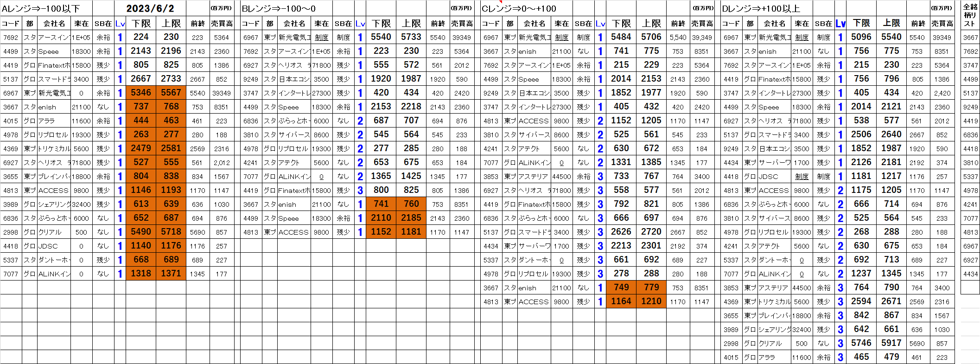Click lower limit 2126 in D range
This screenshot has height=364, width=980.
point(861,162)
